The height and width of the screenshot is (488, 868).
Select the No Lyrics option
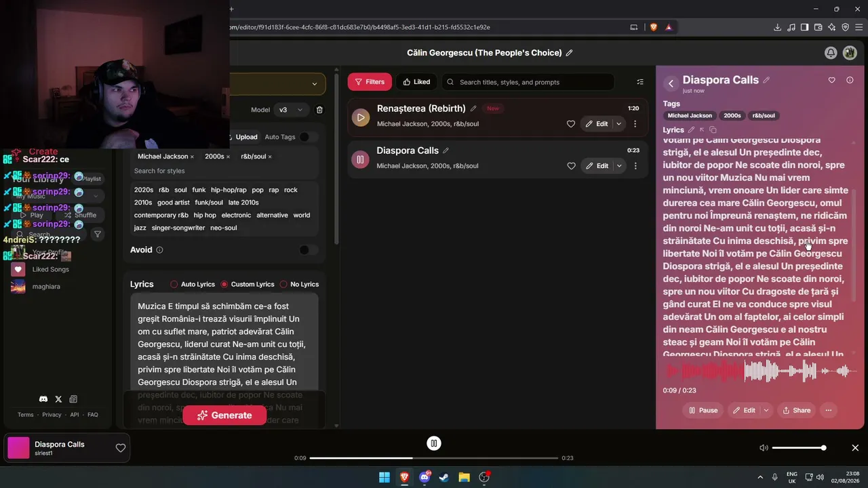[x=299, y=285]
